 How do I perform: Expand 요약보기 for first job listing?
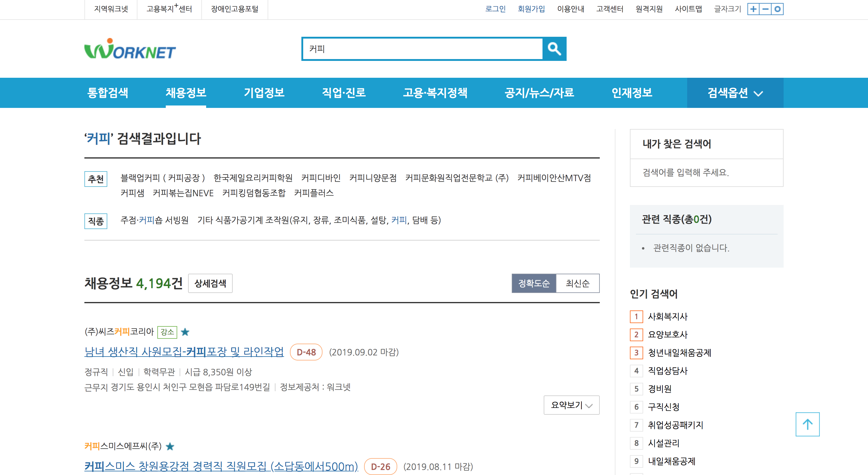click(x=571, y=405)
